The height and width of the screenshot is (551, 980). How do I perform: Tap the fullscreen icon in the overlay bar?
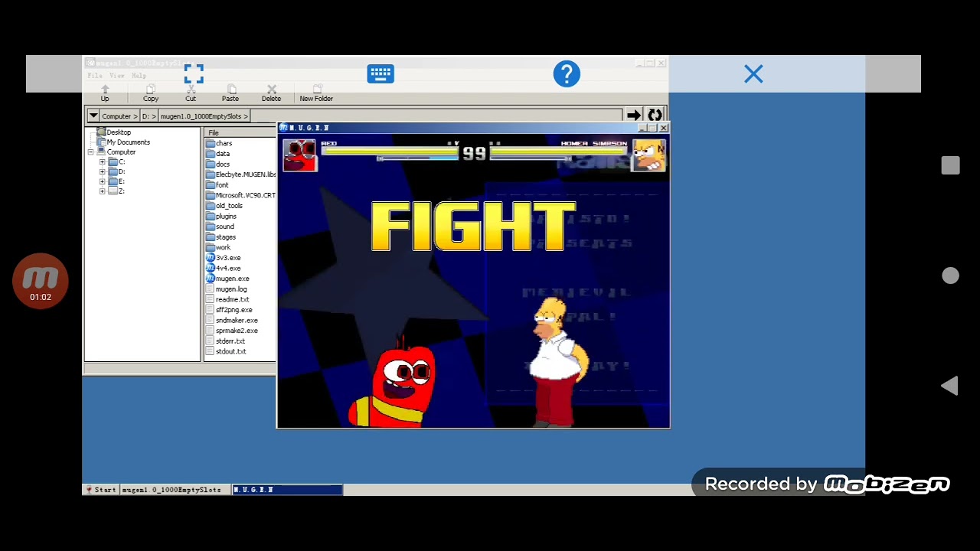pyautogui.click(x=194, y=74)
